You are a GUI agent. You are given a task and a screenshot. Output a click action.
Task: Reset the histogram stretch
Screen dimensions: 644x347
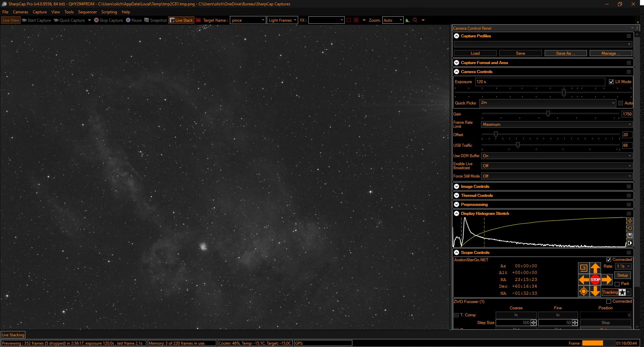click(630, 228)
